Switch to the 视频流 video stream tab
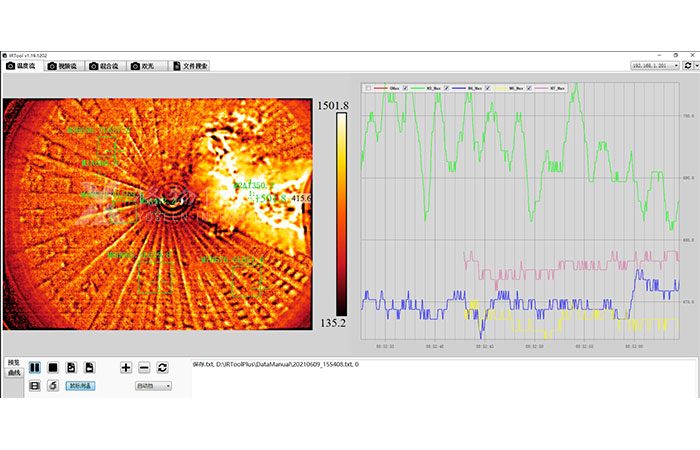 63,66
